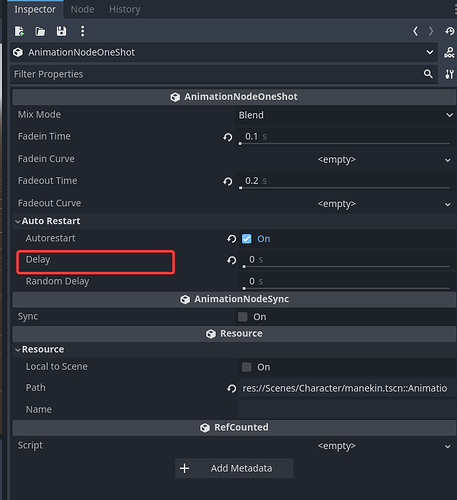Go to previous edited object arrow
457x500 pixels.
[x=415, y=31]
